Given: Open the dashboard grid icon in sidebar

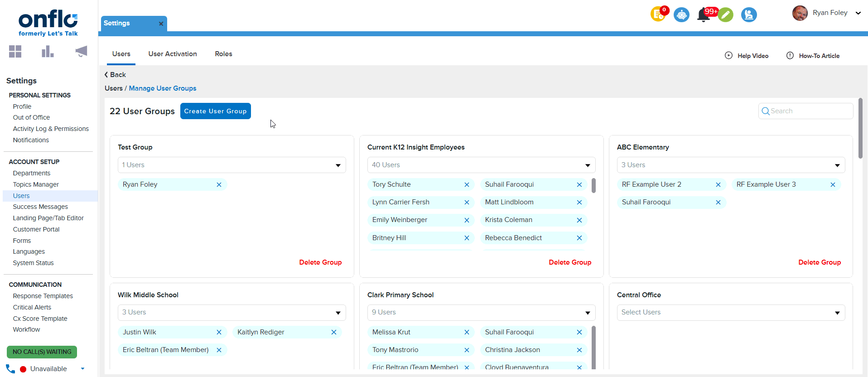Looking at the screenshot, I should (x=15, y=52).
